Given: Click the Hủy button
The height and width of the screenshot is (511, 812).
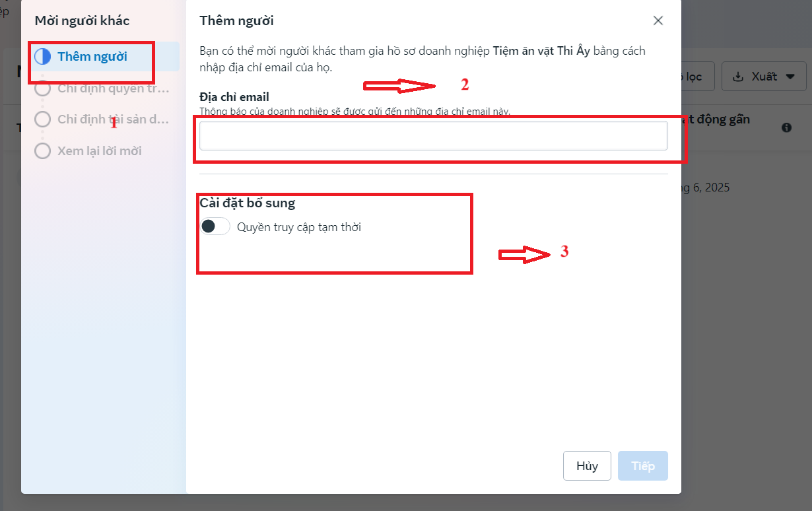Looking at the screenshot, I should click(587, 466).
